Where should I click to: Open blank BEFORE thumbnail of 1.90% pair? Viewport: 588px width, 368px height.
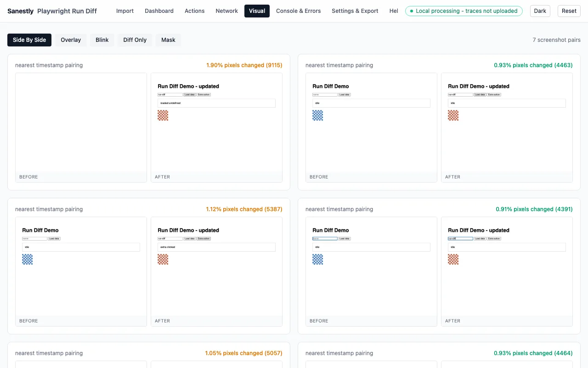(x=81, y=127)
